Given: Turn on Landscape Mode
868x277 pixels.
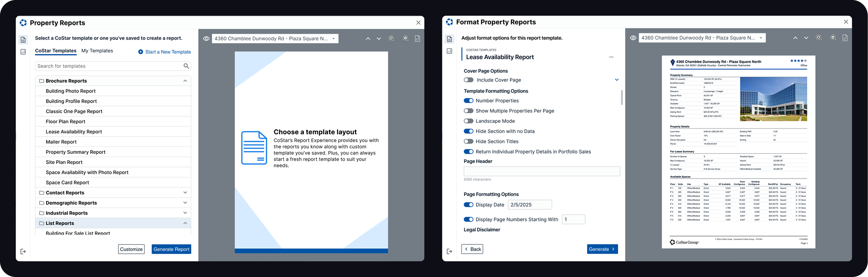Looking at the screenshot, I should tap(468, 121).
